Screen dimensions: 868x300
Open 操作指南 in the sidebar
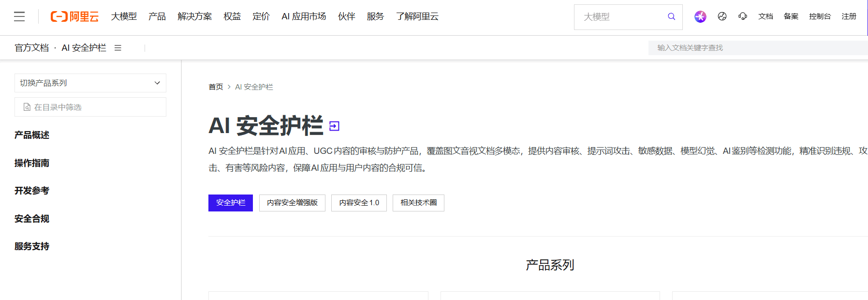click(x=32, y=163)
